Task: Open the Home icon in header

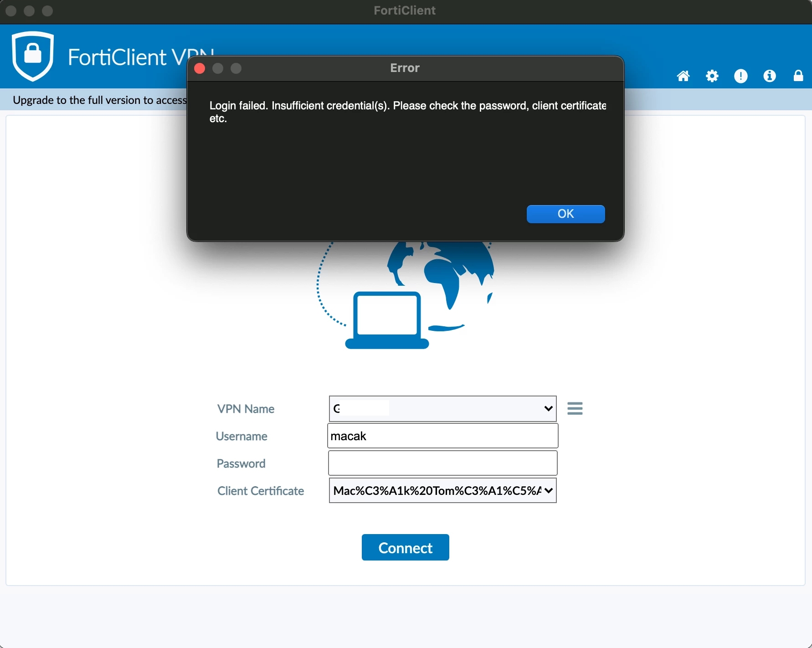Action: click(683, 76)
